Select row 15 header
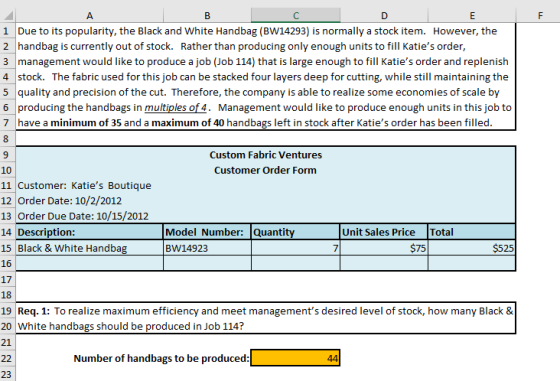The width and height of the screenshot is (560, 381). [x=7, y=248]
